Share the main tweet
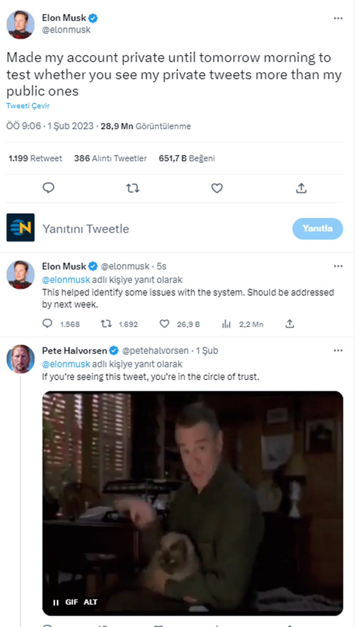Screen dimensions: 364x627 (301, 188)
